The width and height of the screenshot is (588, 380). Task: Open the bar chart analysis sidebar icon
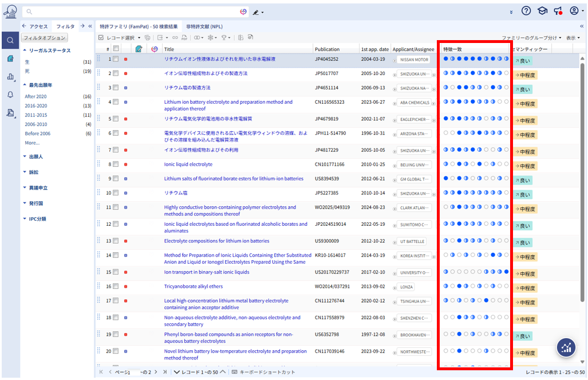click(10, 77)
